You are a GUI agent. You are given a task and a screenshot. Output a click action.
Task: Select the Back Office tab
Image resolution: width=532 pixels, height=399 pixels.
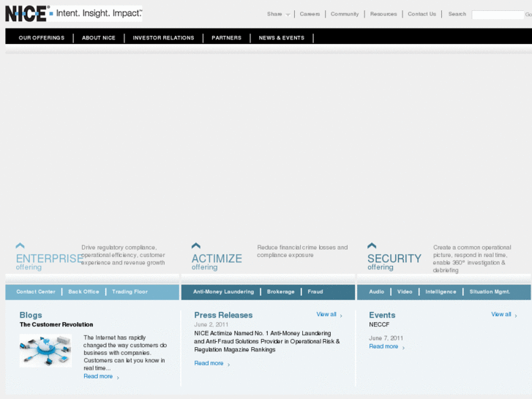[83, 291]
